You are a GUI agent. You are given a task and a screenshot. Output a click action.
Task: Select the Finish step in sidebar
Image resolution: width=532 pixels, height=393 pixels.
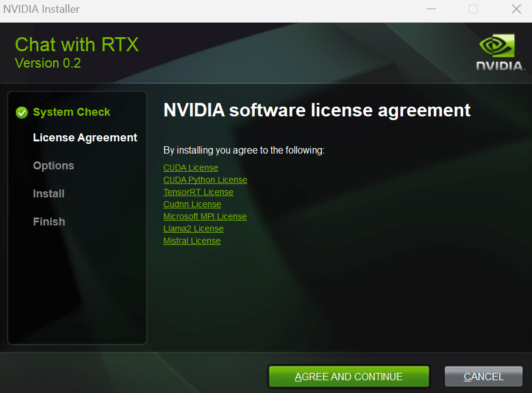point(49,222)
